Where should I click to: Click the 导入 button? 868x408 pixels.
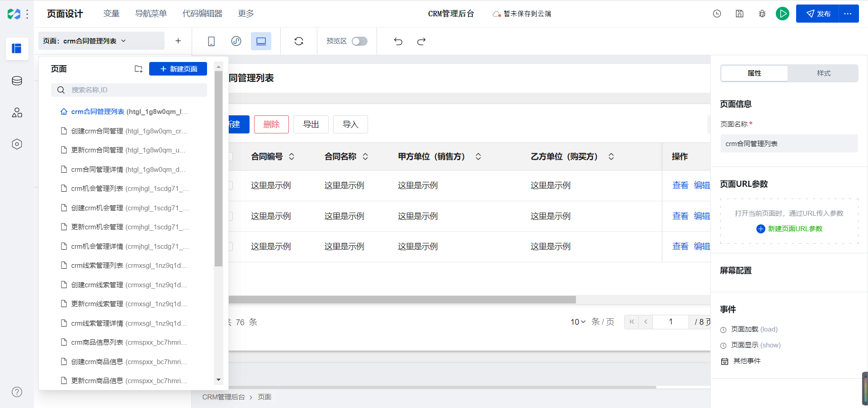350,124
